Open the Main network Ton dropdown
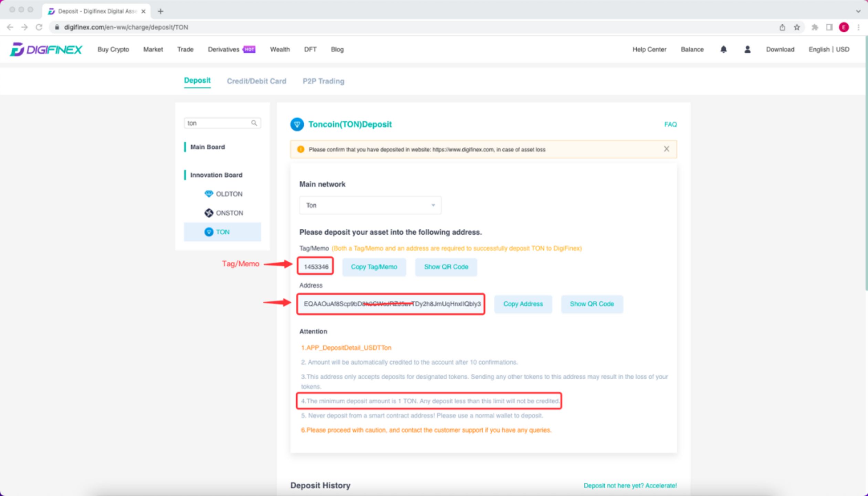Viewport: 868px width, 496px height. tap(370, 205)
